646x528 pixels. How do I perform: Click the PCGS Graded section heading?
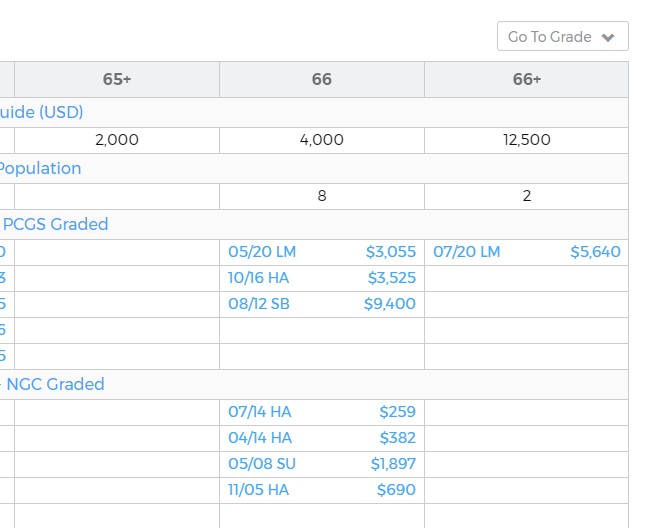54,224
